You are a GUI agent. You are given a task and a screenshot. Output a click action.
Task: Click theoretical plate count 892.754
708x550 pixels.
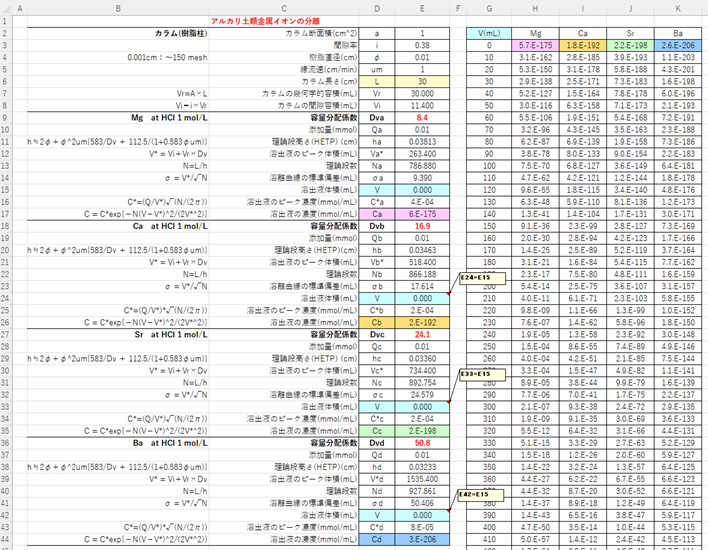coord(422,382)
